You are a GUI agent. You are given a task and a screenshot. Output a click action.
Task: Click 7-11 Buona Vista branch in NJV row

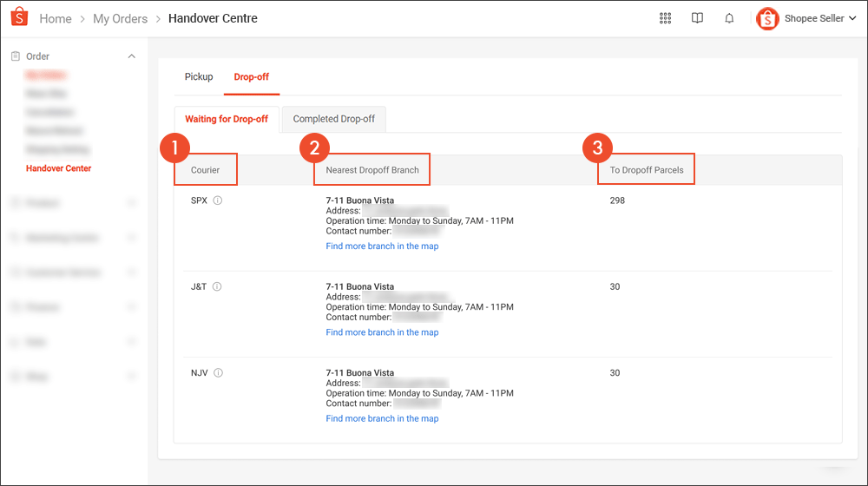click(360, 372)
